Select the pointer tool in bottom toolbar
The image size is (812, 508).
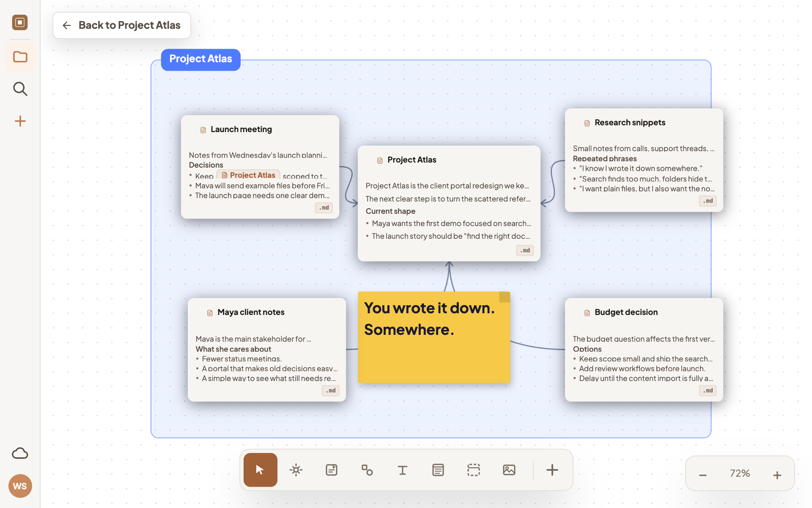[261, 470]
